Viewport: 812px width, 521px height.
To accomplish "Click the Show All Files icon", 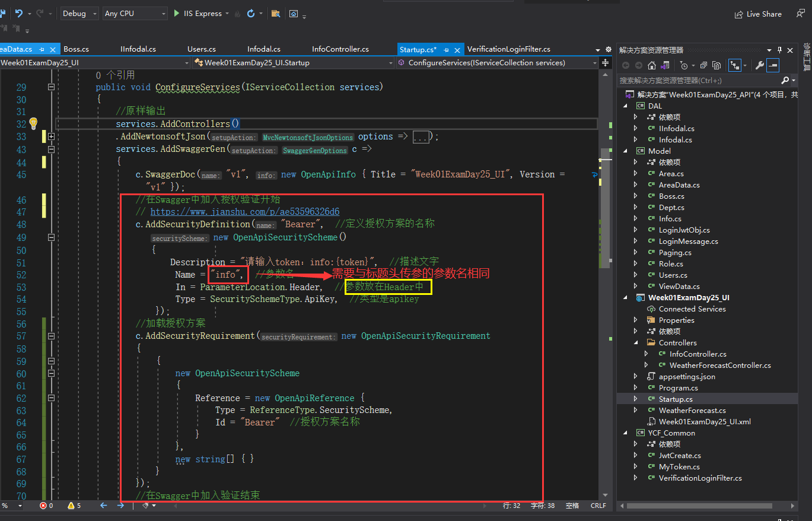I will [x=717, y=65].
